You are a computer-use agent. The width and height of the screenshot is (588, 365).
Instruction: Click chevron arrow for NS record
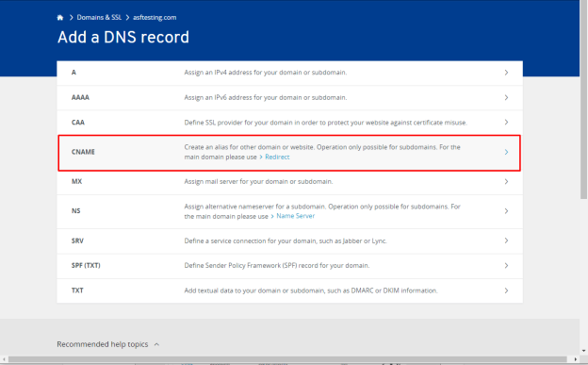click(506, 211)
